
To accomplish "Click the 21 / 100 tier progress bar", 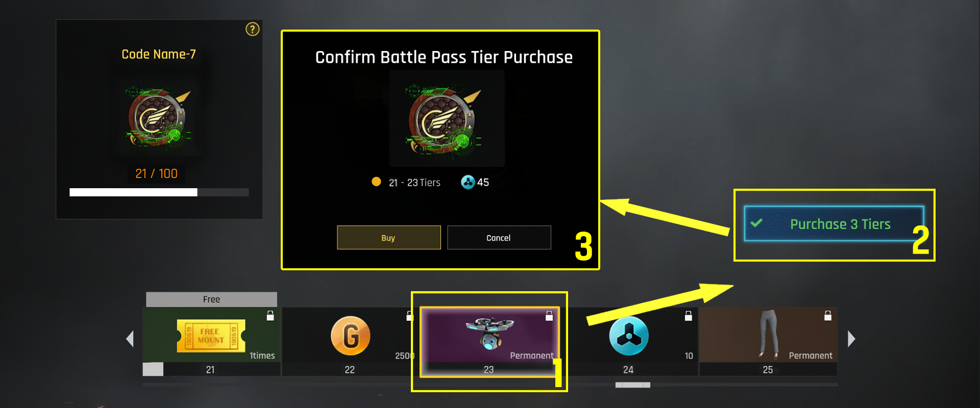I will [x=159, y=192].
